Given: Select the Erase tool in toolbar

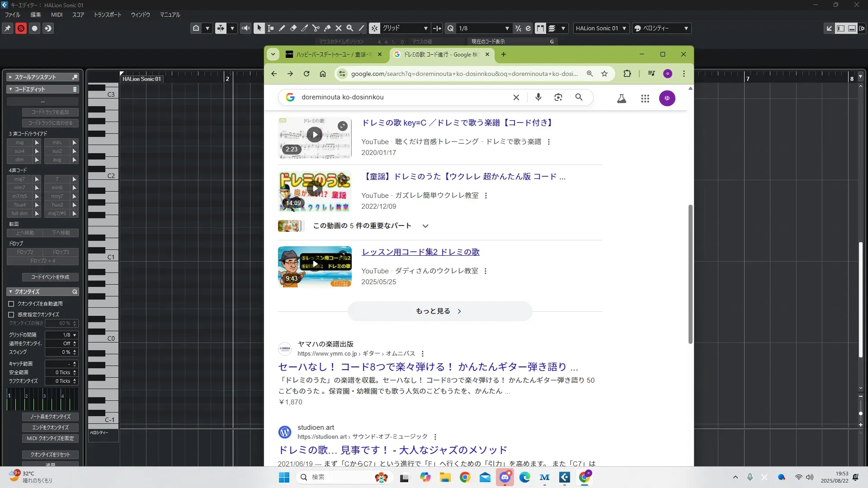Looking at the screenshot, I should pos(293,28).
